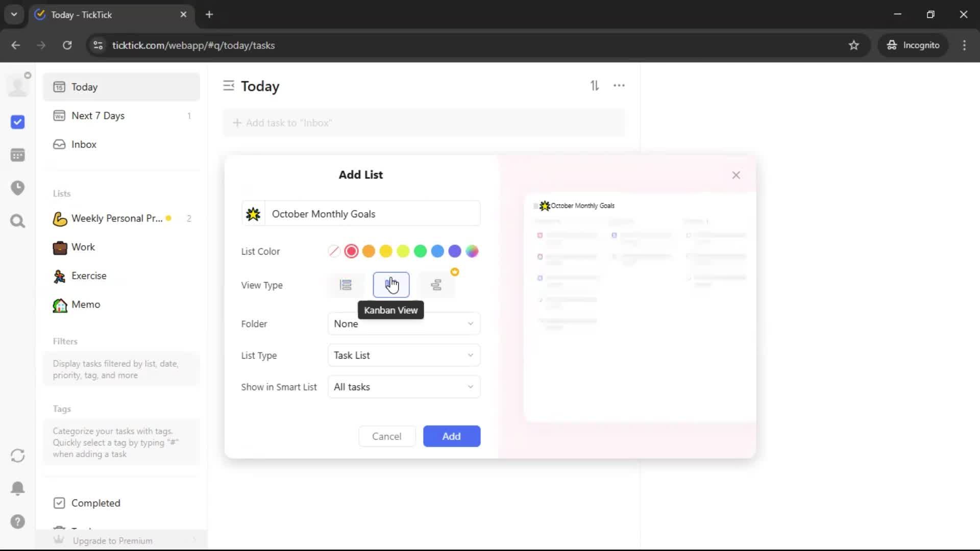This screenshot has width=980, height=551.
Task: Click the sort arrows icon beside Today
Action: coord(595,86)
